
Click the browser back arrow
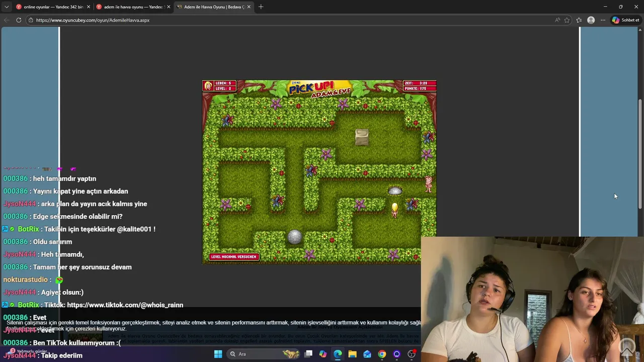tap(7, 20)
